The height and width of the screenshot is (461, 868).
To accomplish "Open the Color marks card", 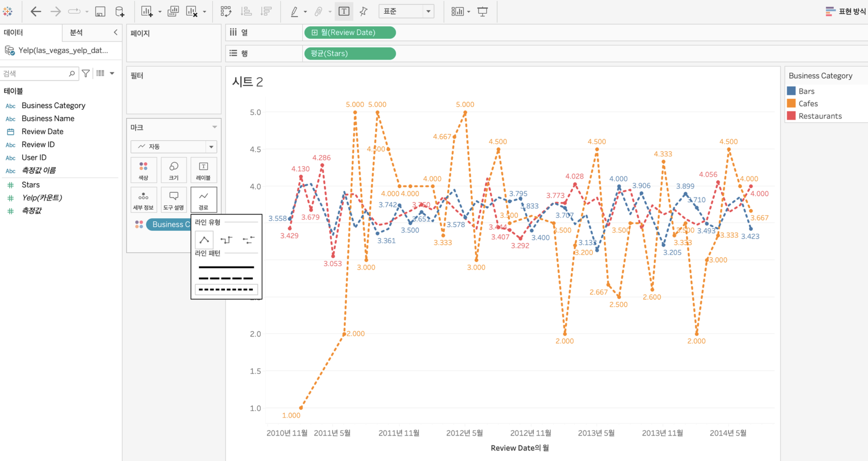I will click(x=143, y=171).
